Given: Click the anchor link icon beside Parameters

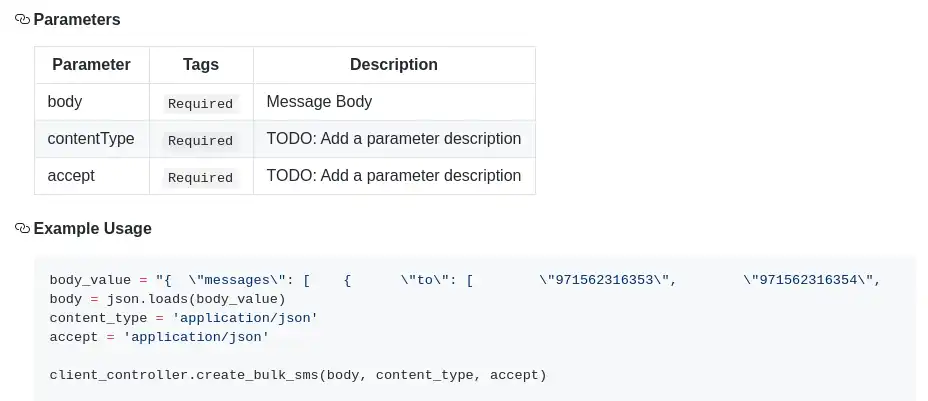Looking at the screenshot, I should 22,20.
